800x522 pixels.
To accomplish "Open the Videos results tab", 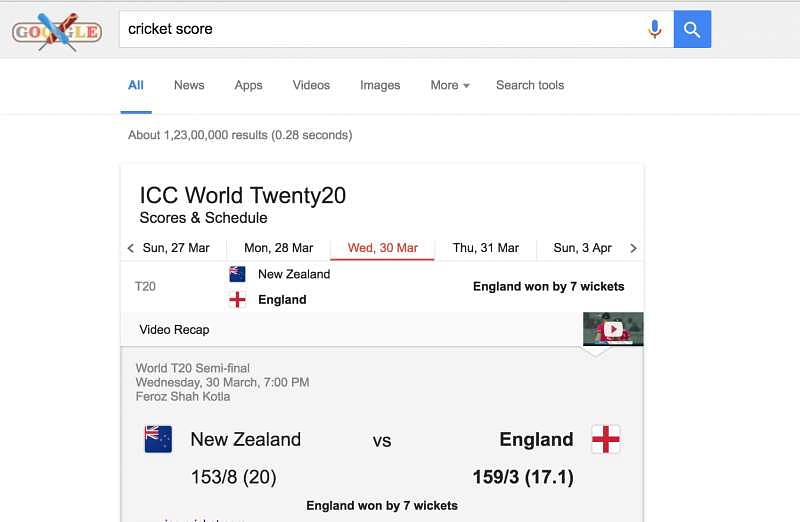I will coord(311,85).
